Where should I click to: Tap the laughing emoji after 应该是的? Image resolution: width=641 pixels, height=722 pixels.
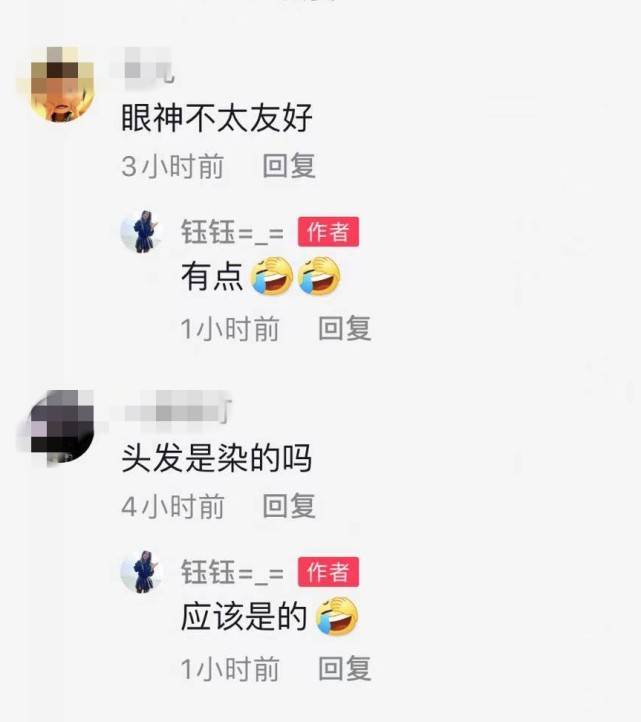(337, 616)
